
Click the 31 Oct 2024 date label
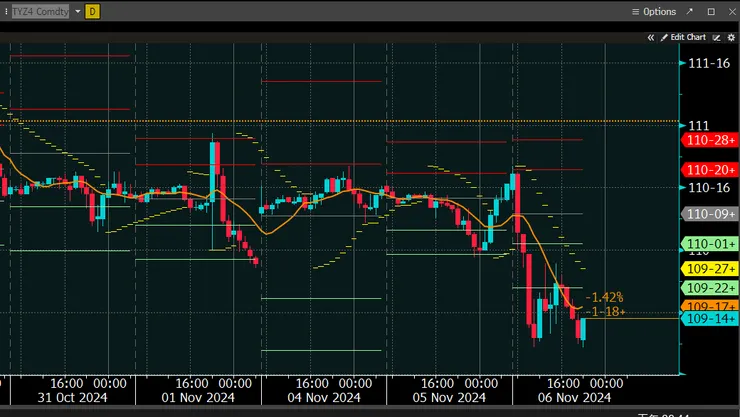(72, 398)
